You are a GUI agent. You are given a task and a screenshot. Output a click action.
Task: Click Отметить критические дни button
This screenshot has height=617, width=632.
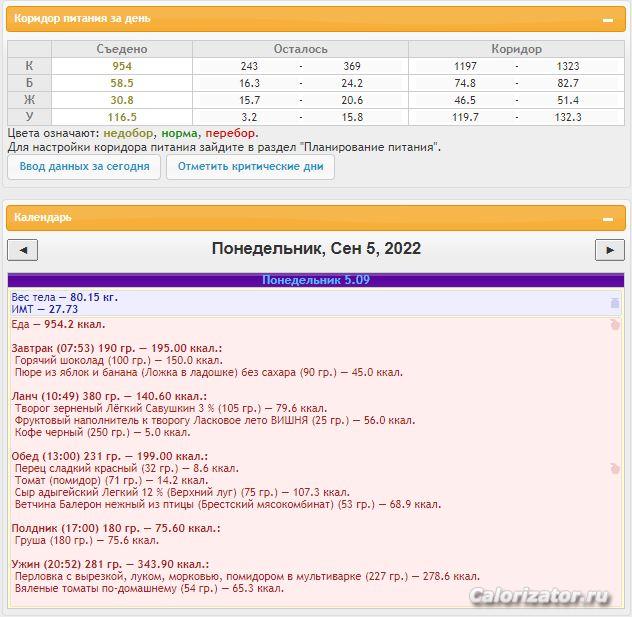tap(250, 166)
